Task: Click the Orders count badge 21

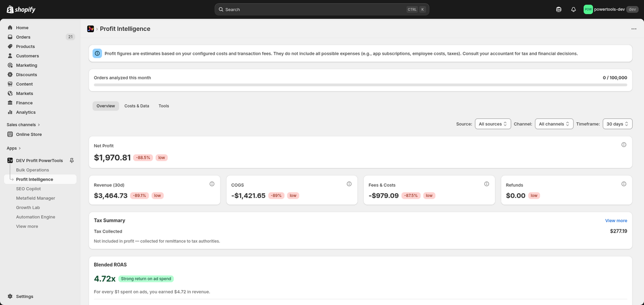Action: pos(70,37)
